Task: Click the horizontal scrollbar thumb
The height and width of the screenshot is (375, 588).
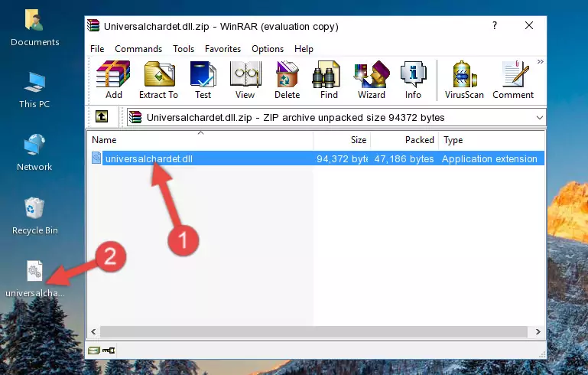Action: tap(313, 332)
